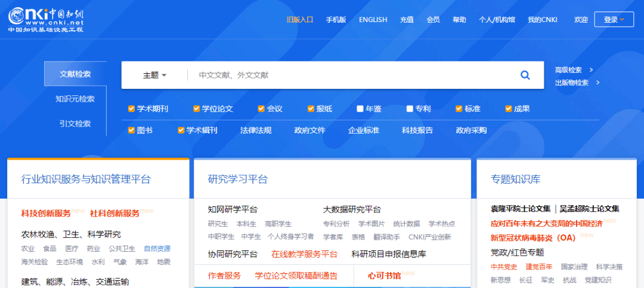Select the 文献检索 tab
644x288 pixels.
tap(75, 74)
